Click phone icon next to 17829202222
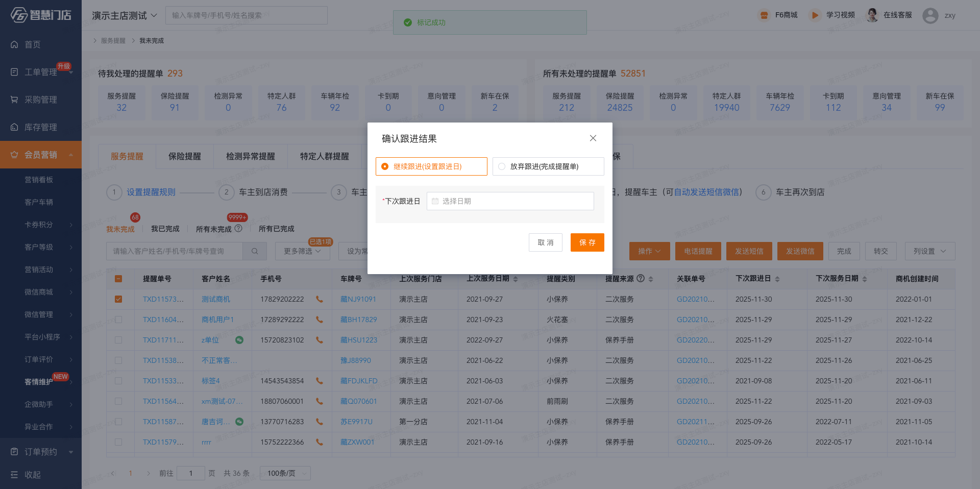Screen dimensions: 980x489 click(x=319, y=299)
